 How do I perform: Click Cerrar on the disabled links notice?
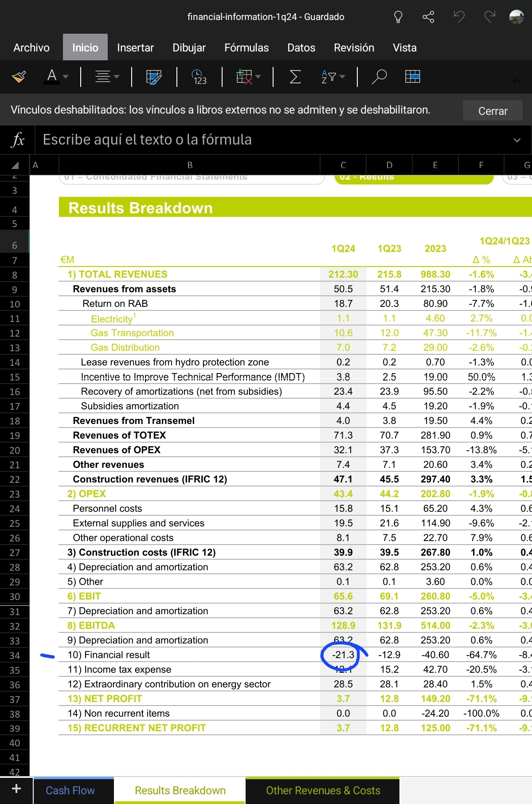coord(493,111)
